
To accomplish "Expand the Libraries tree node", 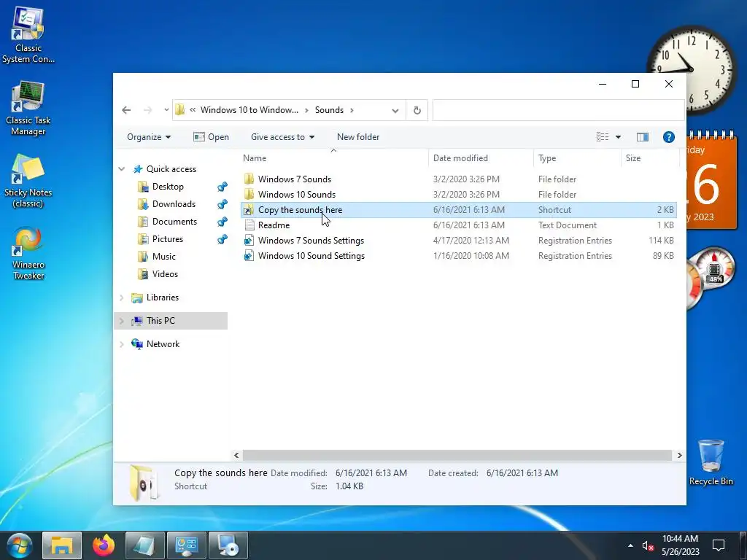I will pyautogui.click(x=122, y=297).
